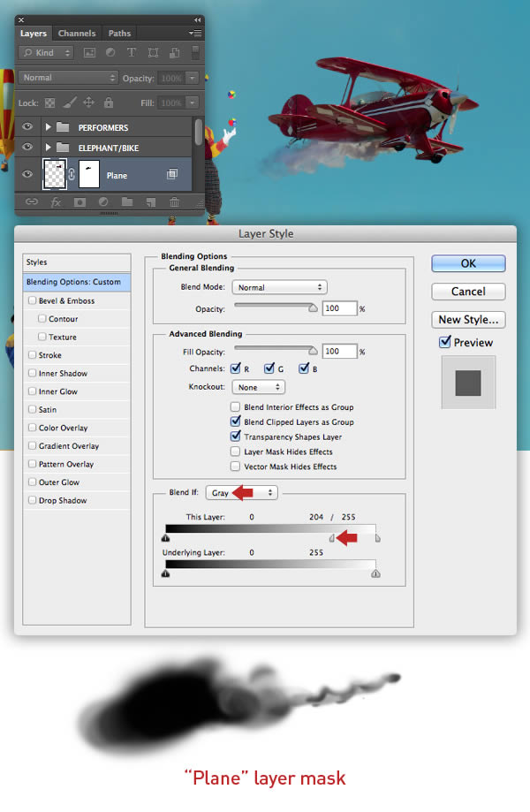Click the Layers panel scrollbar
This screenshot has height=812, width=530.
click(x=198, y=133)
